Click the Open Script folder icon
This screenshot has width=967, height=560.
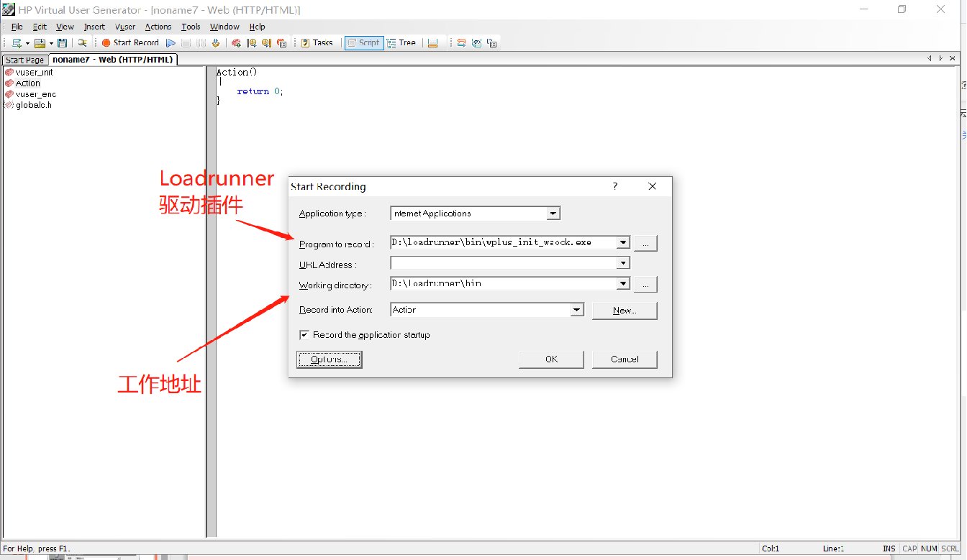[x=40, y=43]
